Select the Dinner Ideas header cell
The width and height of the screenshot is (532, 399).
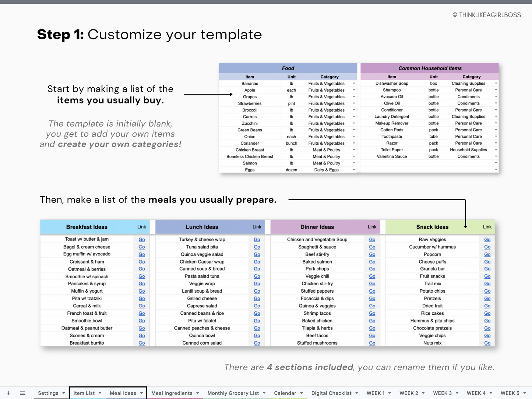click(317, 227)
